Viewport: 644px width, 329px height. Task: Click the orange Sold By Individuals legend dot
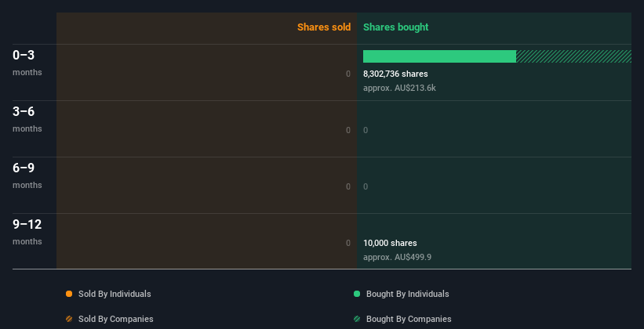(69, 294)
